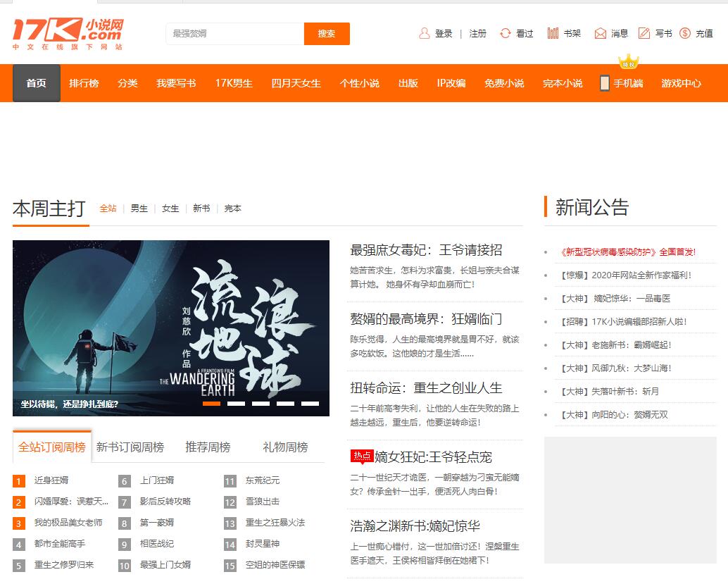Select 女生 filter under 本周主打
Screen dimensions: 728x584
tap(170, 208)
